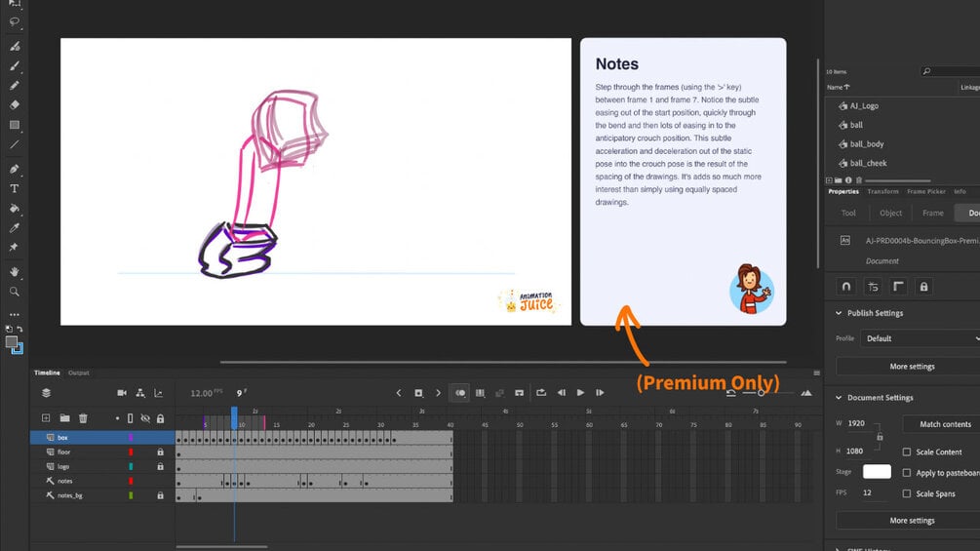The height and width of the screenshot is (551, 980).
Task: Select the Fluid Brush tool
Action: (15, 46)
